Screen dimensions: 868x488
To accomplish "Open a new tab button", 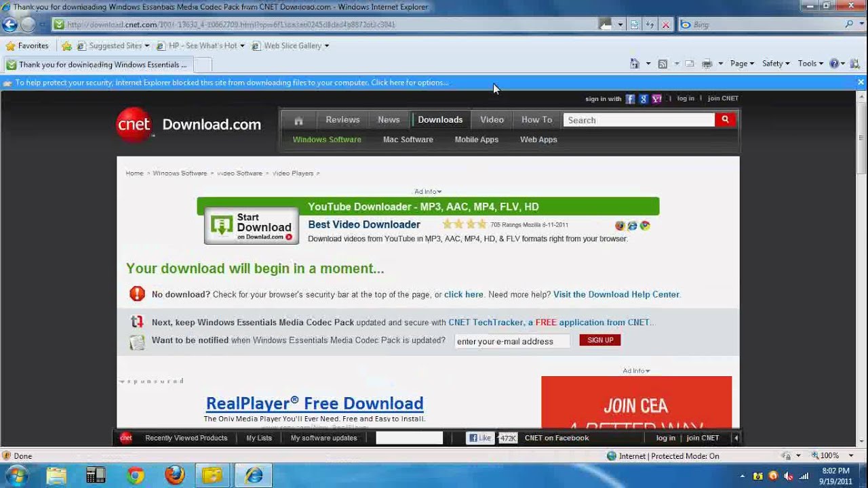I will (x=203, y=65).
